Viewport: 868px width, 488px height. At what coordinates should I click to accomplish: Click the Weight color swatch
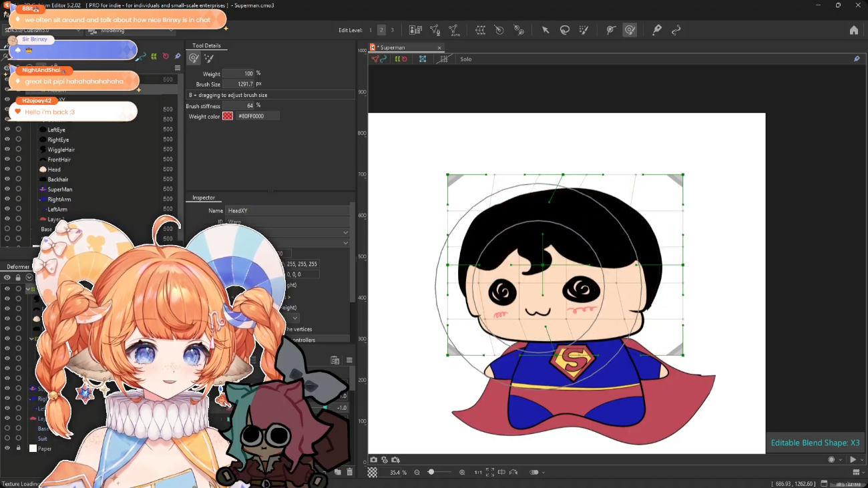coord(228,116)
